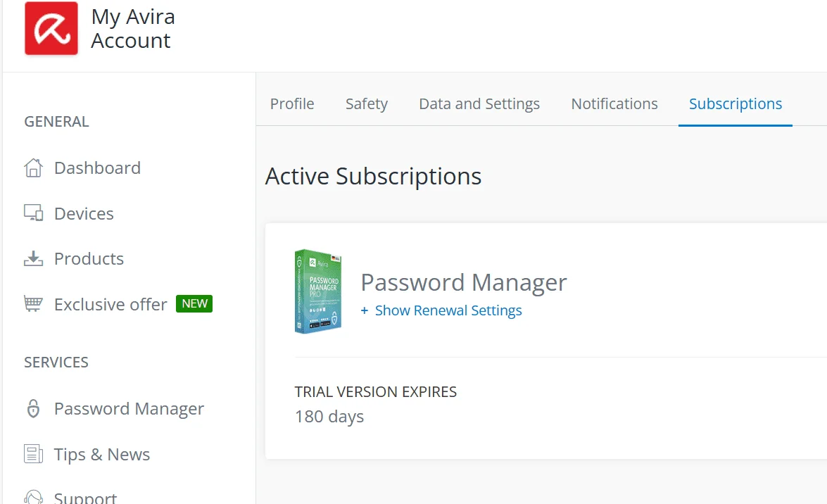Image resolution: width=827 pixels, height=504 pixels.
Task: Open the Exclusive offer link
Action: point(111,304)
